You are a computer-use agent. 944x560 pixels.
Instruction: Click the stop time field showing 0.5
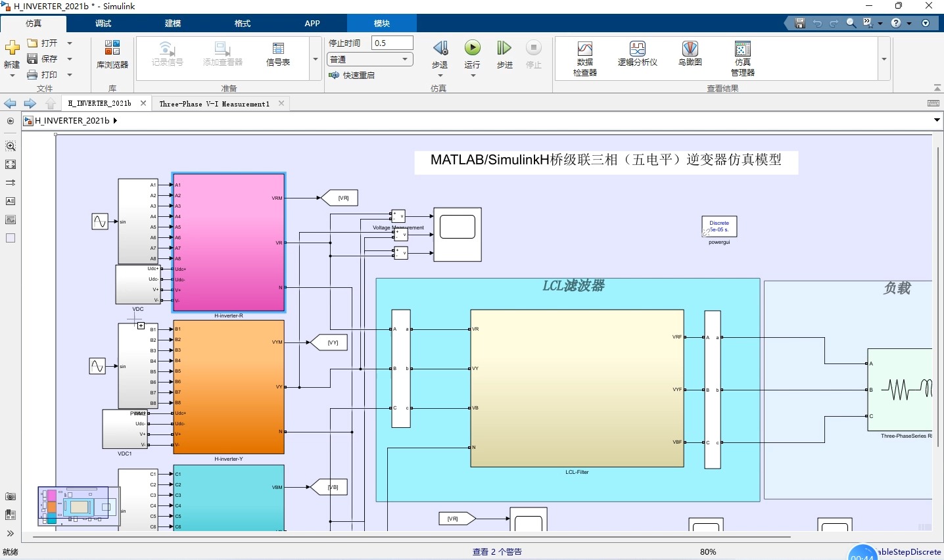coord(392,41)
